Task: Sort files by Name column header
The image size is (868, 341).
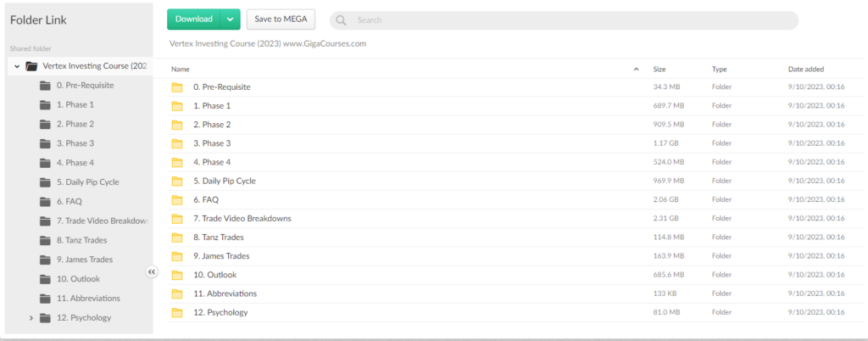Action: point(181,69)
